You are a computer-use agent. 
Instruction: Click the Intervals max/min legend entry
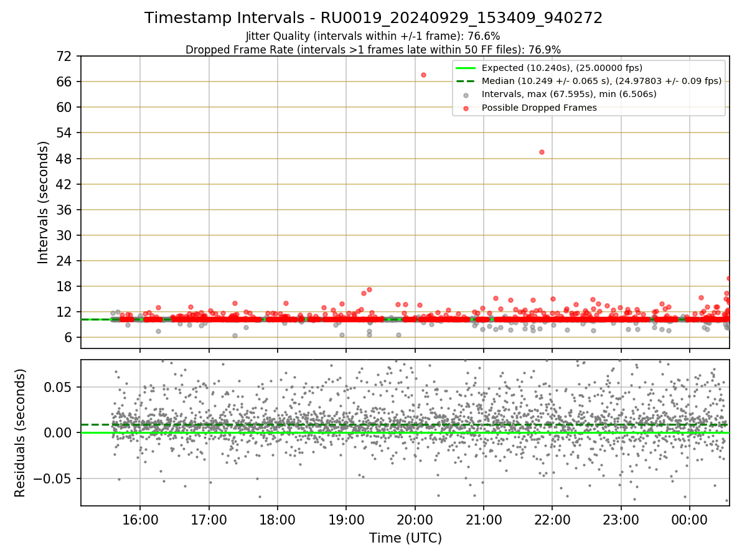[569, 94]
